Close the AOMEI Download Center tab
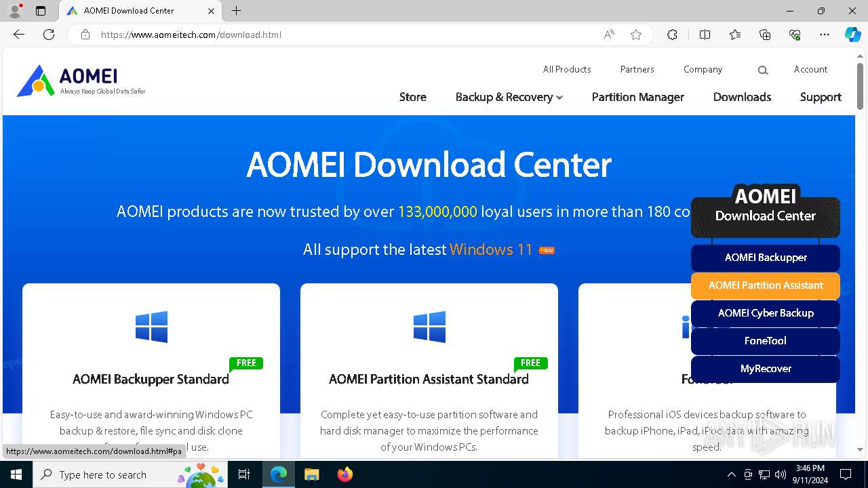Image resolution: width=868 pixels, height=488 pixels. tap(211, 11)
